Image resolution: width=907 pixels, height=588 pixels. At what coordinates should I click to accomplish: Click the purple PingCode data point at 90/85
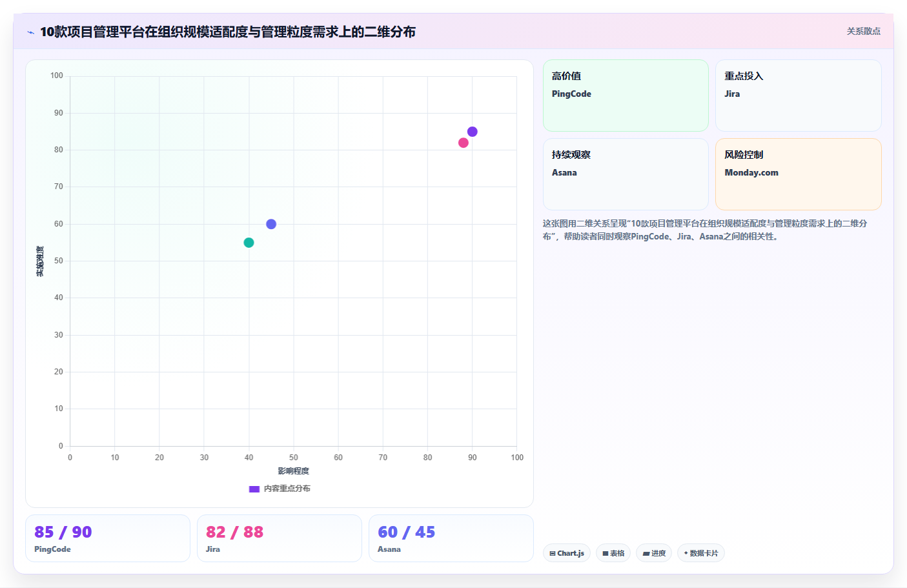point(472,132)
